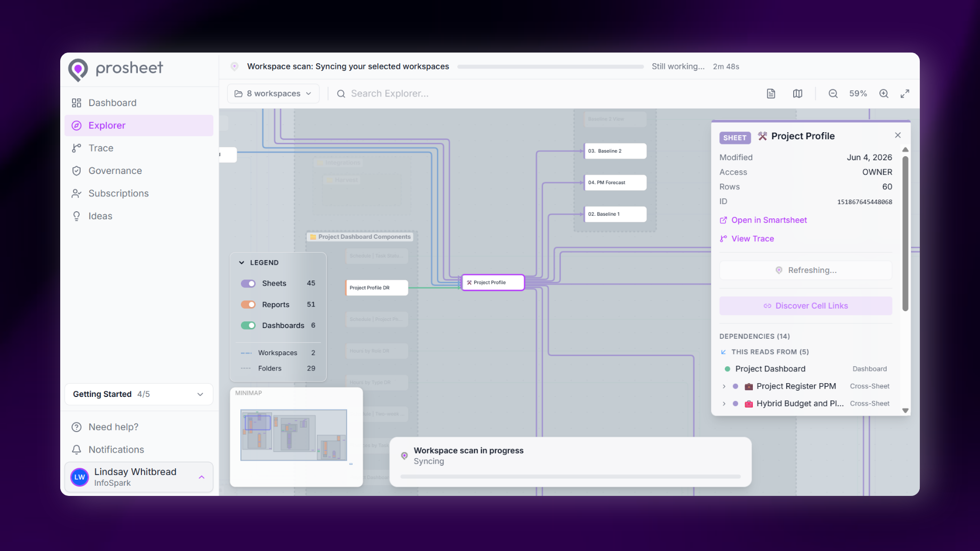Screen dimensions: 980x551
Task: Click the bottom Syncing progress bar
Action: (x=571, y=477)
